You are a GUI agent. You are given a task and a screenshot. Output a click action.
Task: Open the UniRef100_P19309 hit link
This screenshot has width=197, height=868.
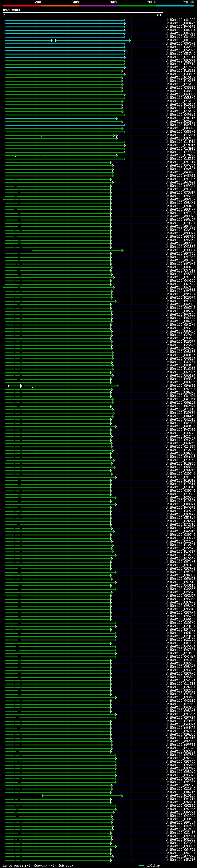coord(180,494)
